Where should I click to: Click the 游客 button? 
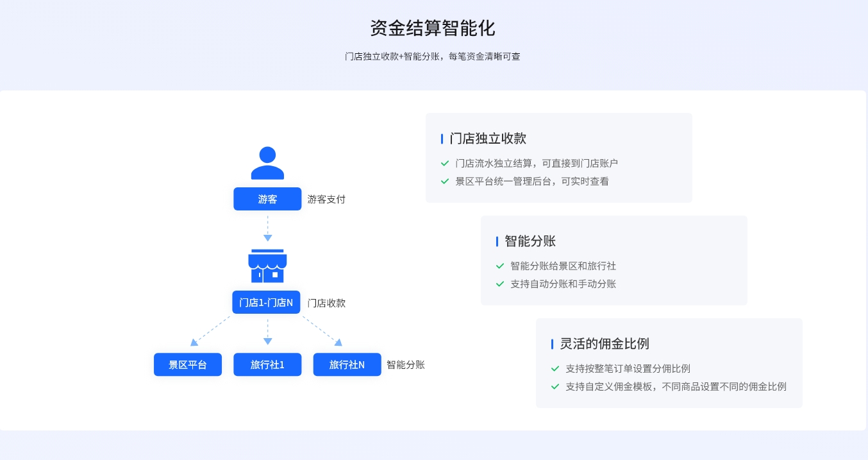click(267, 199)
